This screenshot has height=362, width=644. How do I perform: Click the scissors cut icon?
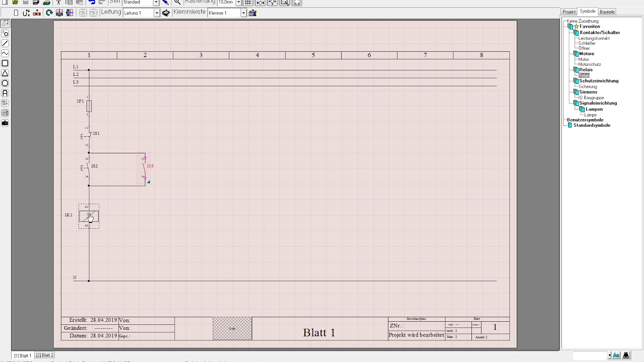[58, 3]
